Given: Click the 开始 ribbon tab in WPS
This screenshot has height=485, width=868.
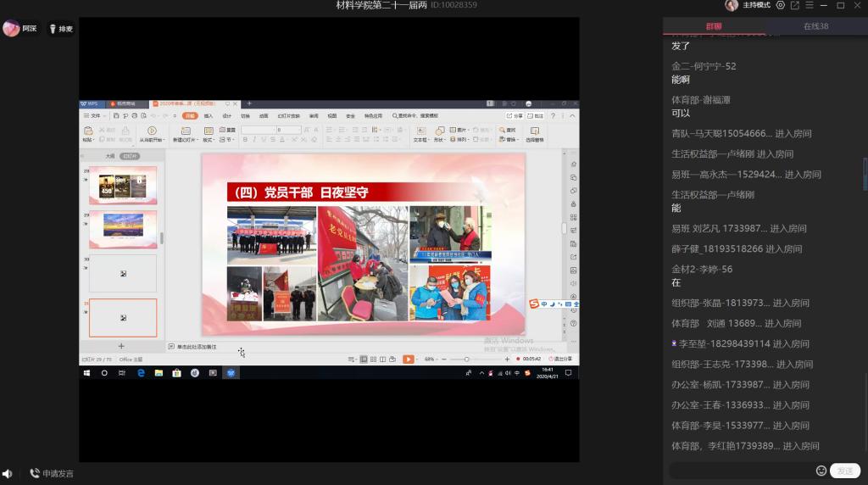Looking at the screenshot, I should pyautogui.click(x=190, y=115).
